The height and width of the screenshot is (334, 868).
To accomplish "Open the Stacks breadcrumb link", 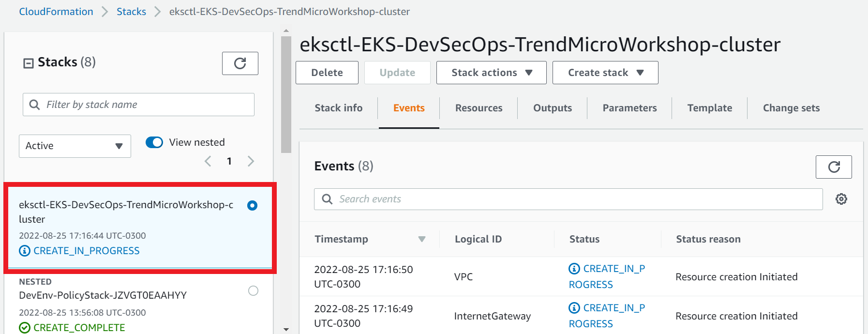I will [x=131, y=12].
